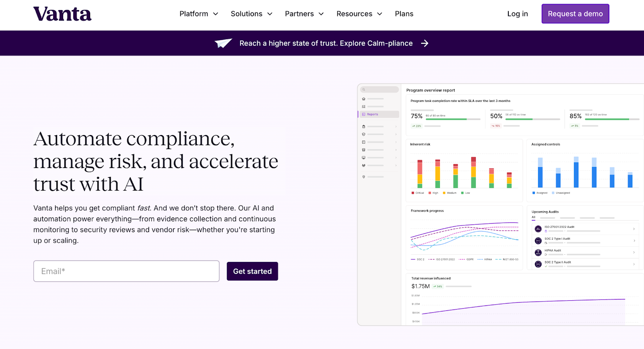Select the checklist icon in the dashboard sidebar

[363, 106]
